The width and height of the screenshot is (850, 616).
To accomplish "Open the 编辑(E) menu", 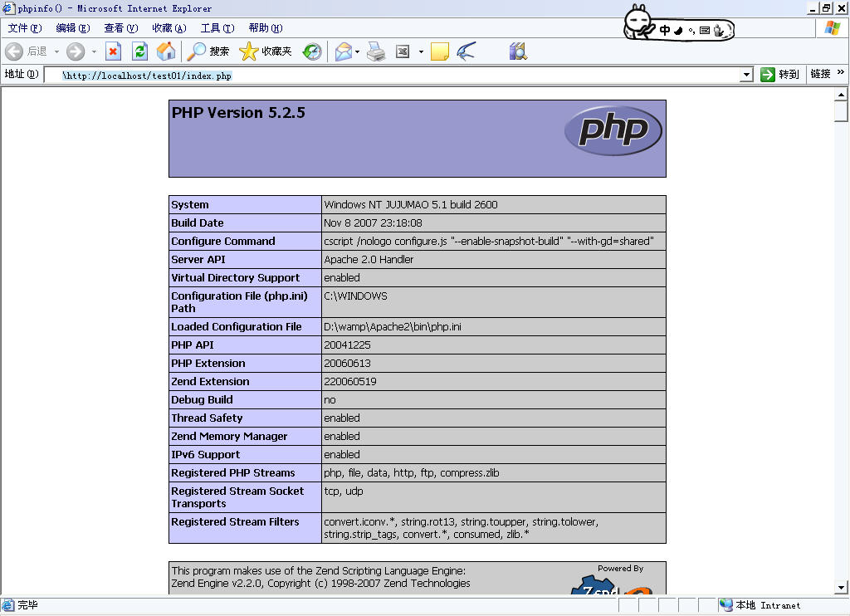I will pyautogui.click(x=73, y=28).
